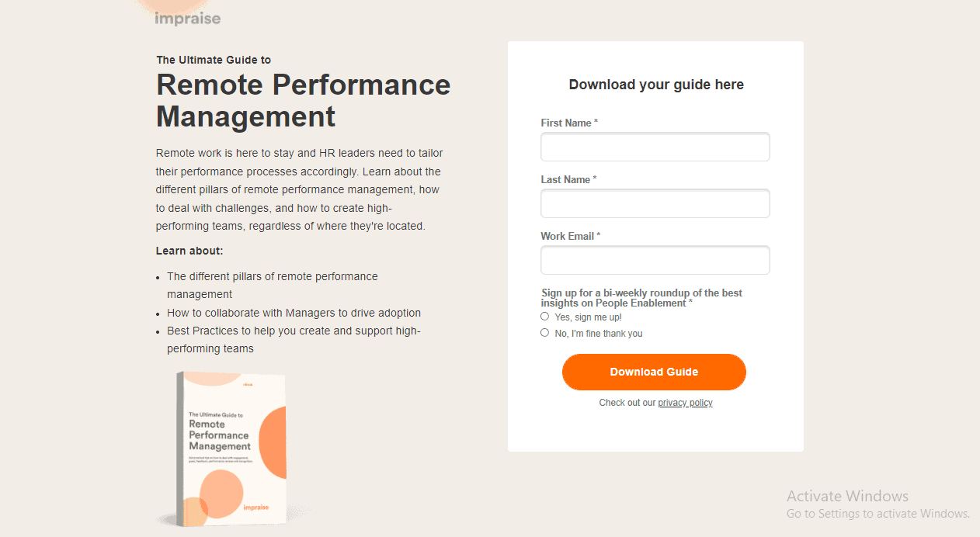
Task: Choose the "No, I'm fine thank you" option
Action: [545, 333]
